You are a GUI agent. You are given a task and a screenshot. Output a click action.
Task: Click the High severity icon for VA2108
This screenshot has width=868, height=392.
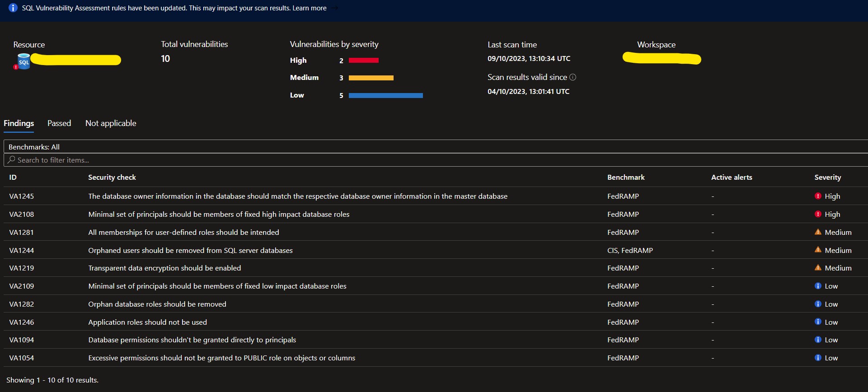(x=818, y=214)
